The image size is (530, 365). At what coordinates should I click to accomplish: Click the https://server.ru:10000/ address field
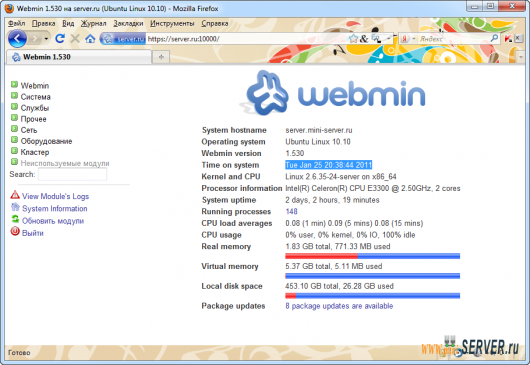pyautogui.click(x=247, y=39)
